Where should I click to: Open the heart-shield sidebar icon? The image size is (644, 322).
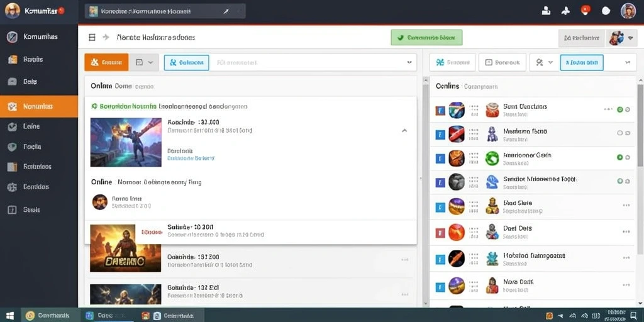[13, 147]
